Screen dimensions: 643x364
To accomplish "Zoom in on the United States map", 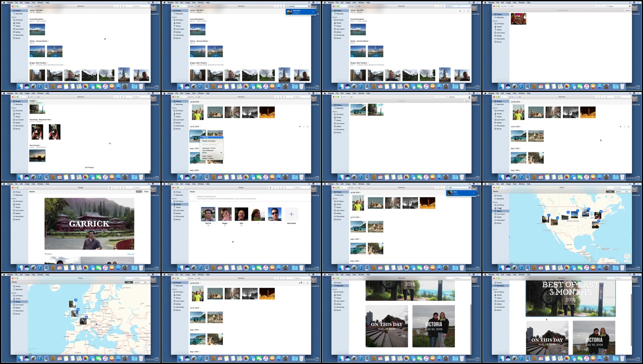I will click(x=629, y=261).
